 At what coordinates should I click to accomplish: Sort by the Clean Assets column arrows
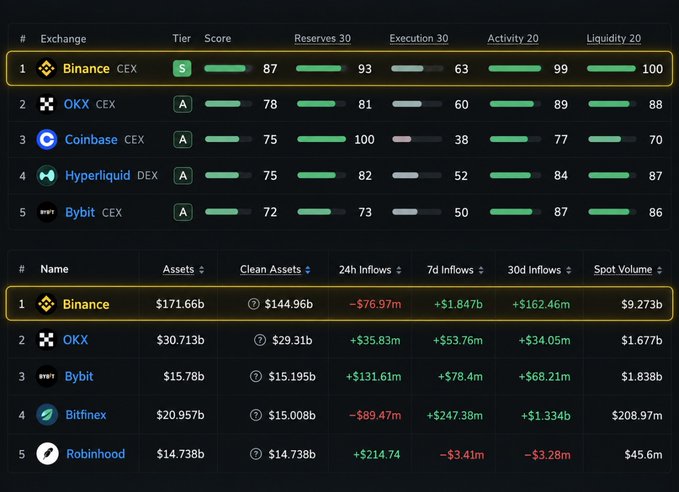pos(307,270)
